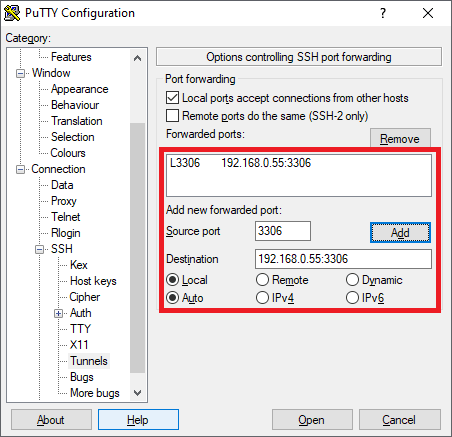The image size is (452, 437).
Task: Uncheck Local ports accept connections from other hosts
Action: pos(172,98)
